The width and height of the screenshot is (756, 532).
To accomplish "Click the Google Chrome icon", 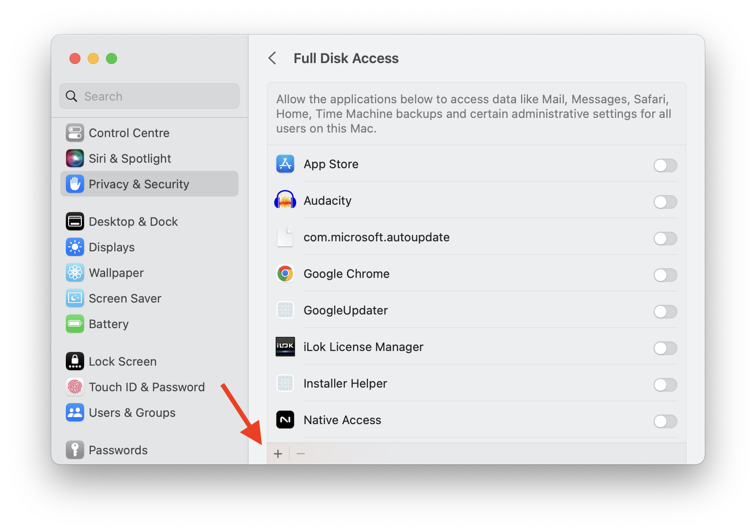I will [x=285, y=274].
